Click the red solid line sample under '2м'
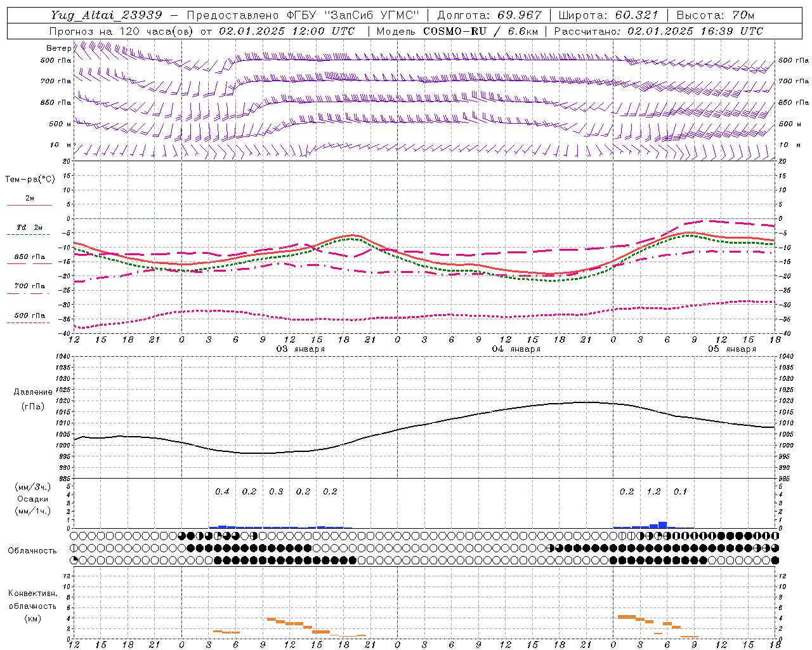Screen dimensions: 812x650 click(29, 206)
